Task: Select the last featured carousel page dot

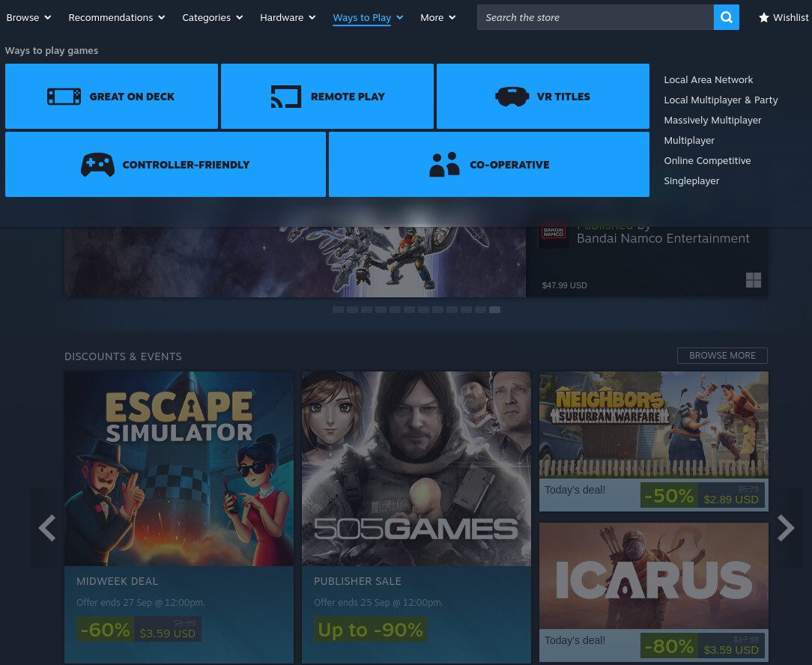Action: coord(494,309)
